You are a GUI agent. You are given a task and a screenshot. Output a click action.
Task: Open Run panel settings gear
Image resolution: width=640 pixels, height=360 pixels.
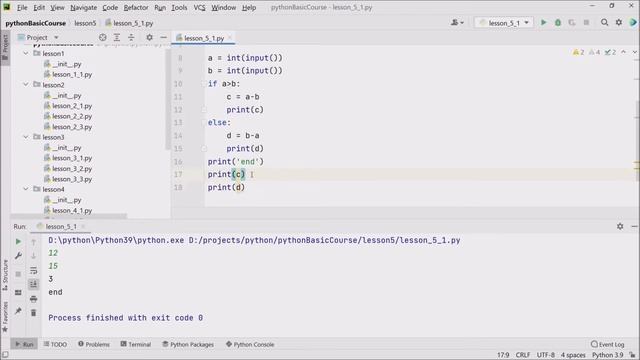pyautogui.click(x=620, y=226)
